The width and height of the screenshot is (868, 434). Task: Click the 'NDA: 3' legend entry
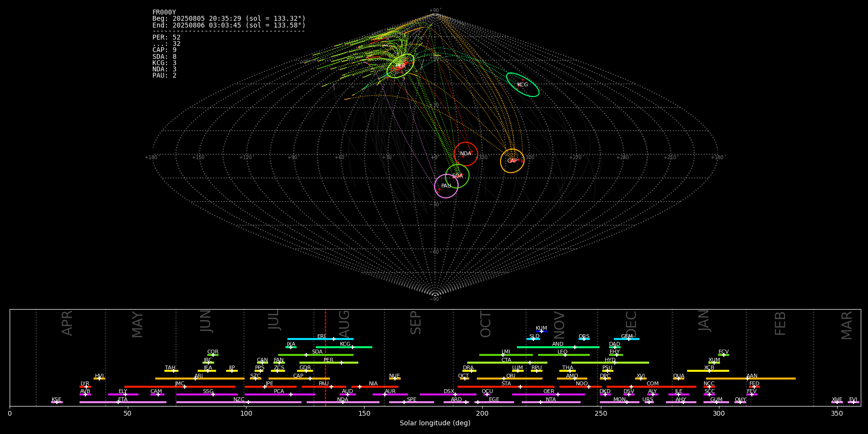point(164,69)
